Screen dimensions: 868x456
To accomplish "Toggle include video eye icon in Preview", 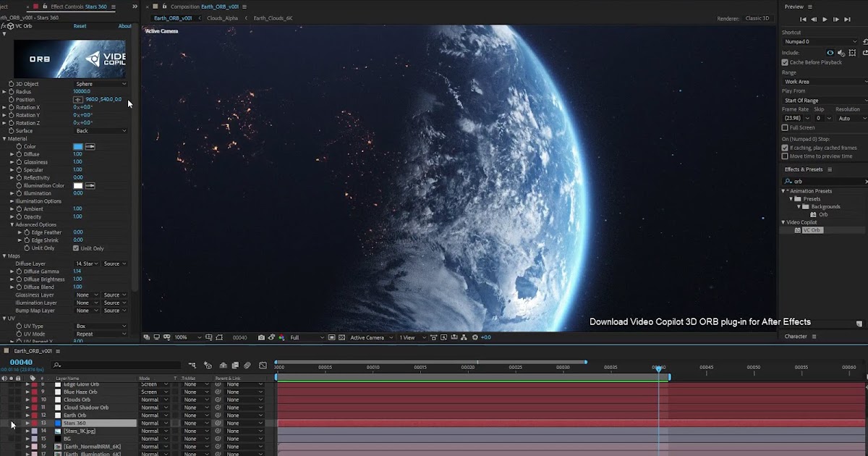I will (x=830, y=52).
